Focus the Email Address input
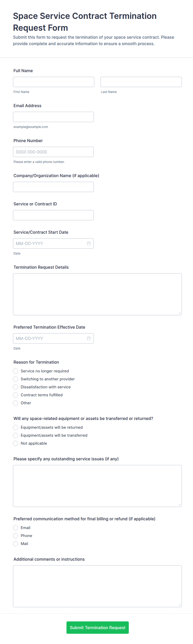This screenshot has height=644, width=193. coord(53,117)
